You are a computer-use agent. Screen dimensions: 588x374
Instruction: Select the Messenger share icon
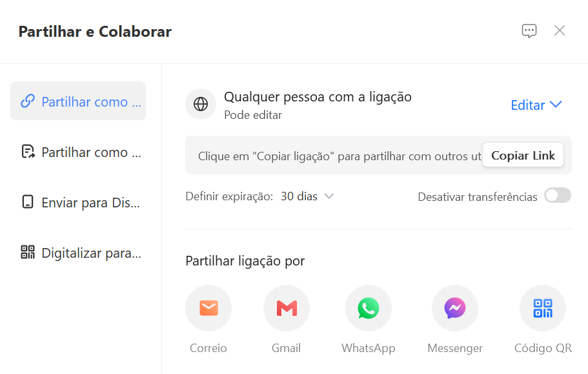coord(454,308)
